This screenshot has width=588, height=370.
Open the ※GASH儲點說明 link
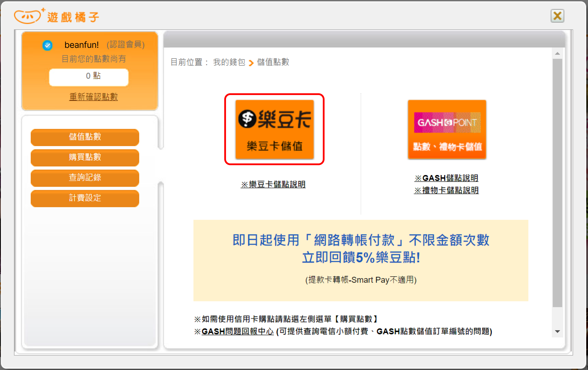(x=446, y=178)
